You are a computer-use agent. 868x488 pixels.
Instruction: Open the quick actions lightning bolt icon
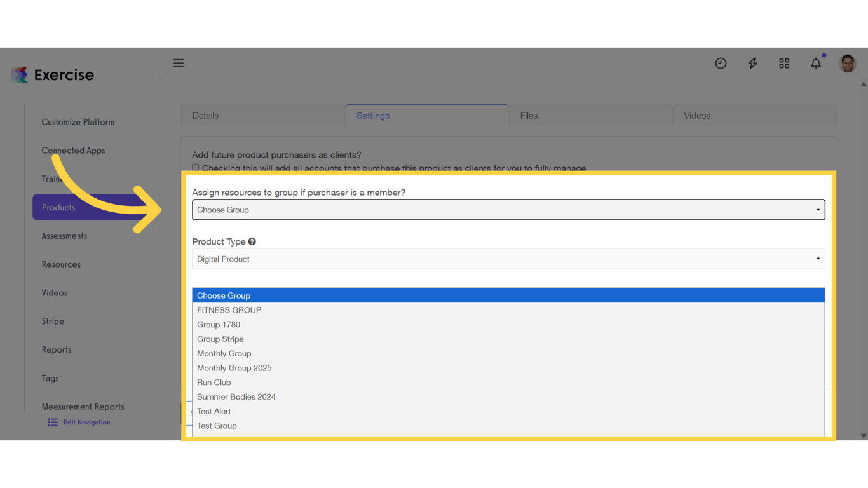coord(752,63)
